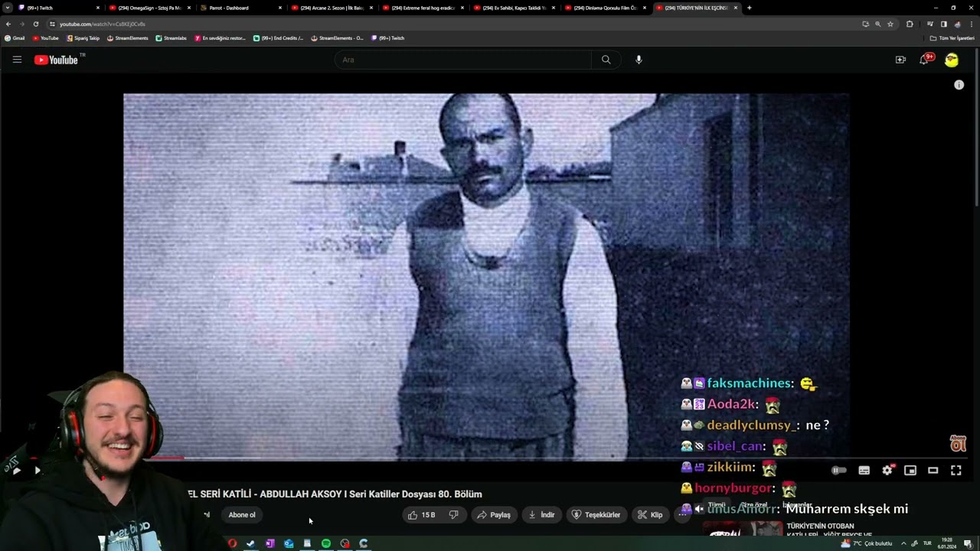Show video info card icon

pos(959,85)
